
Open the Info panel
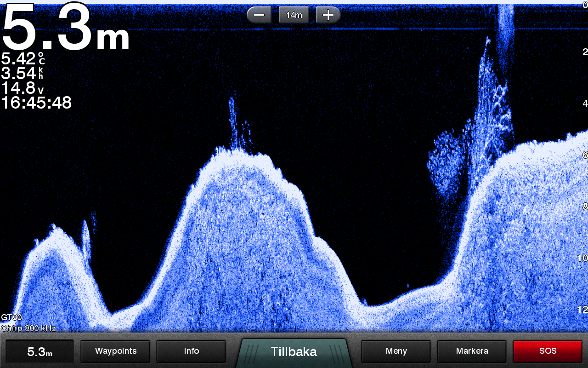coord(191,351)
